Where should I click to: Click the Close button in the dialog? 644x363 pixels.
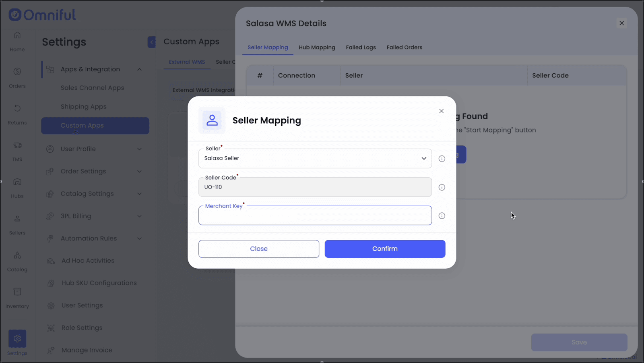258,249
